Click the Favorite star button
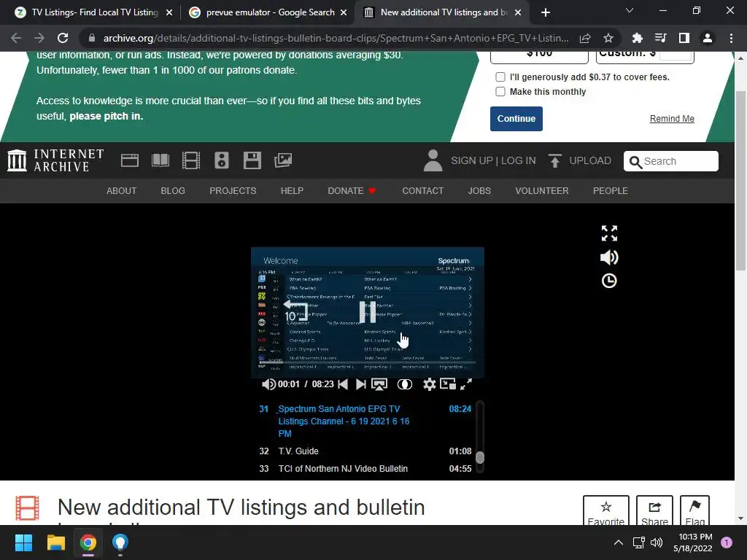747x560 pixels. coord(606,510)
